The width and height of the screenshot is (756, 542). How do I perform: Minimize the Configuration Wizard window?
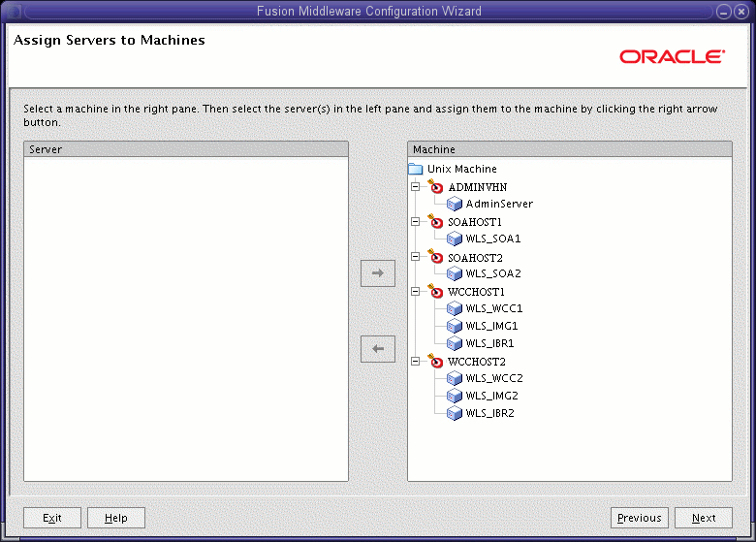[724, 12]
